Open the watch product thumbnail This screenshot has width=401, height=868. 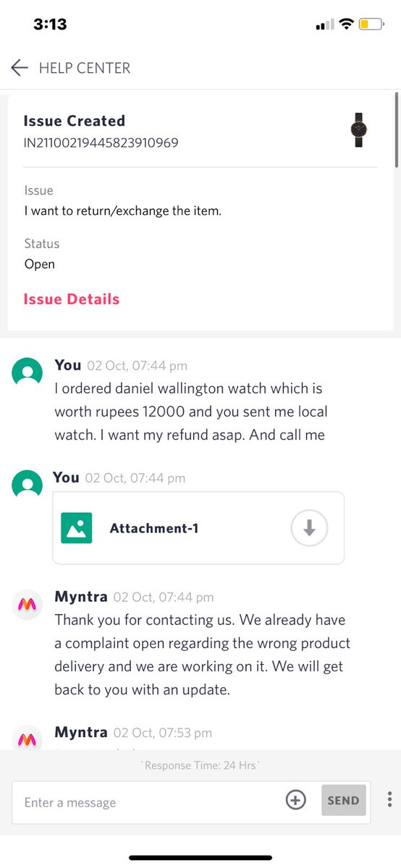point(358,131)
